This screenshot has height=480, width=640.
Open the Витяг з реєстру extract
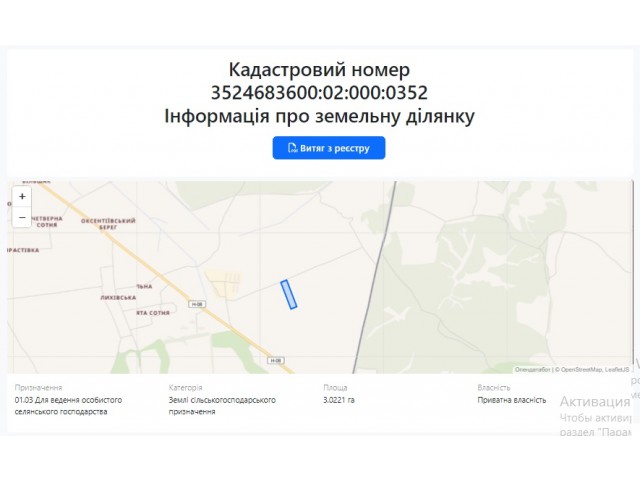pos(329,148)
